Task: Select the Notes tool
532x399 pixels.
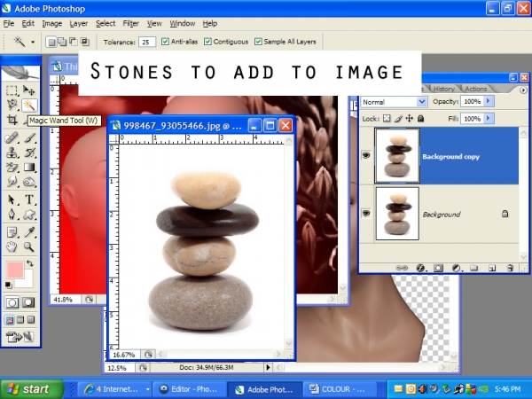Action: (x=12, y=232)
